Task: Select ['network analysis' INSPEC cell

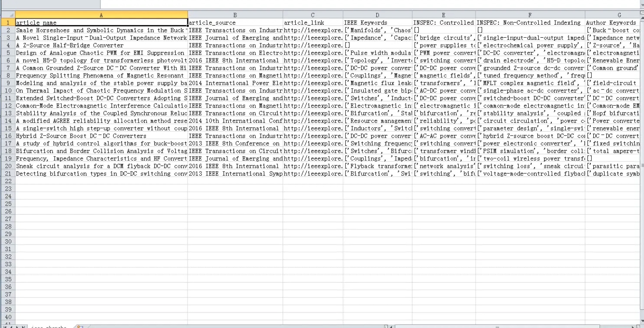Action: pos(444,166)
